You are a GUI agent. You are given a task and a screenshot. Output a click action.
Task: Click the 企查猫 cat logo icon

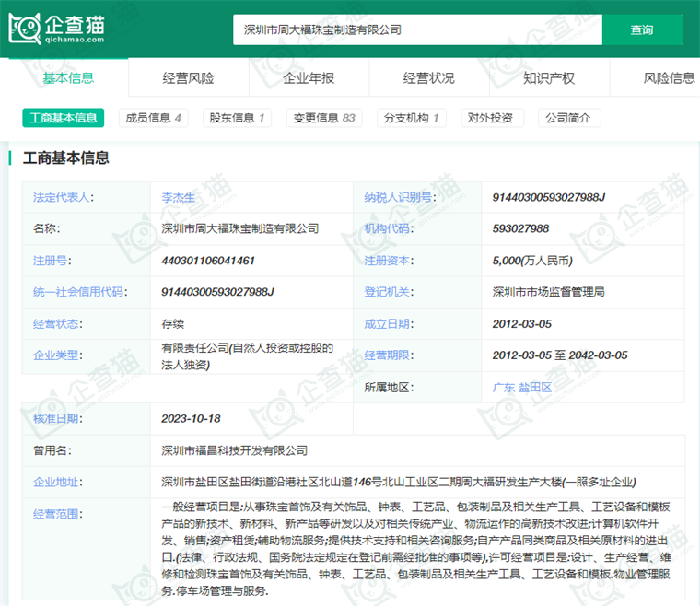pyautogui.click(x=25, y=29)
